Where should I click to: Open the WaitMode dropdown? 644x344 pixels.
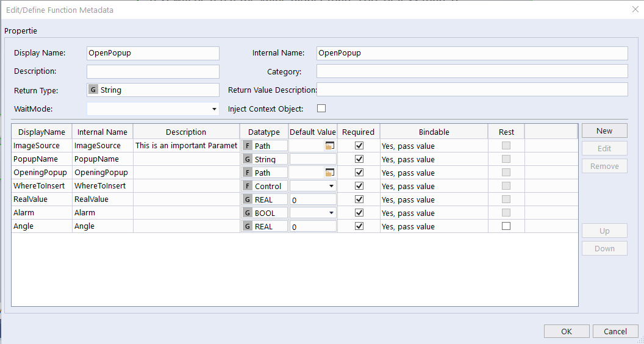point(214,109)
